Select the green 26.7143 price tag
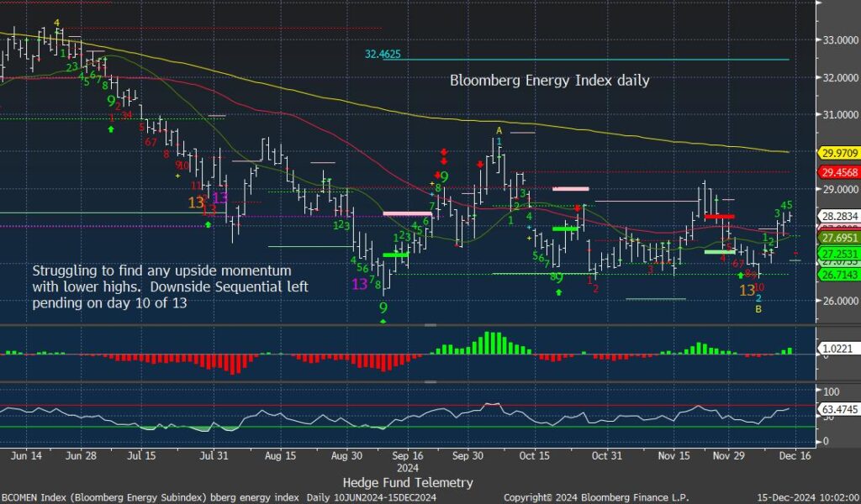This screenshot has height=504, width=861. click(x=839, y=275)
